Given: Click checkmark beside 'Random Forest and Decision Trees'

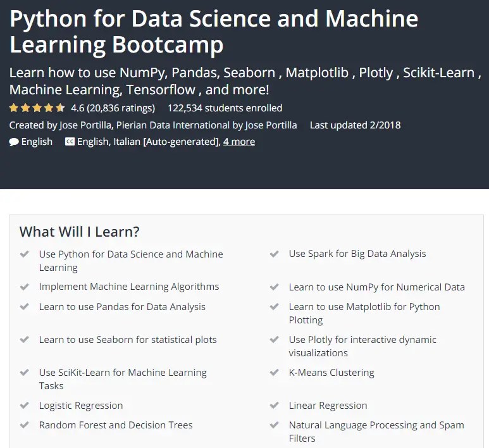Looking at the screenshot, I should tap(24, 425).
